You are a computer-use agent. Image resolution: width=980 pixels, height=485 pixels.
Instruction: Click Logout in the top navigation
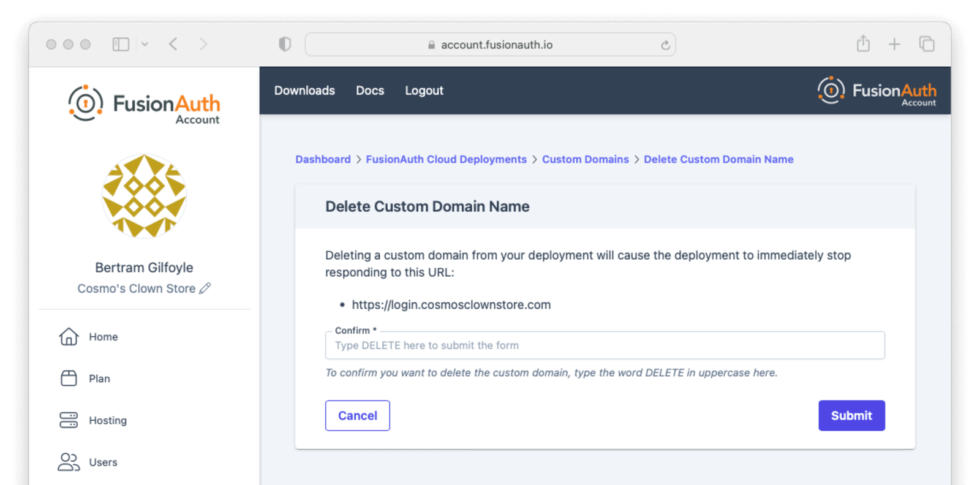pyautogui.click(x=424, y=91)
